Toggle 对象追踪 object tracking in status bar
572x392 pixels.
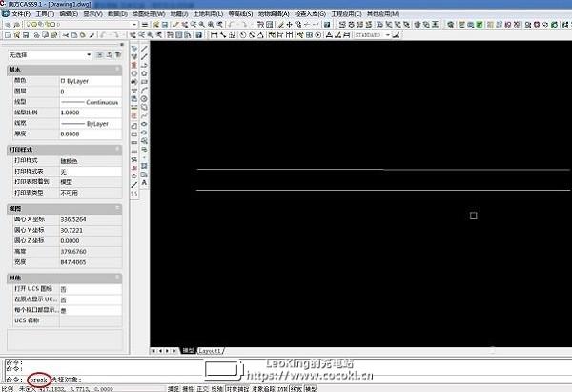[264, 389]
